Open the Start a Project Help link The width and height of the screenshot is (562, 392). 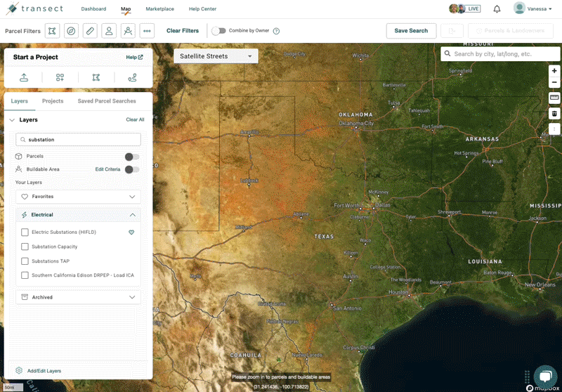134,58
